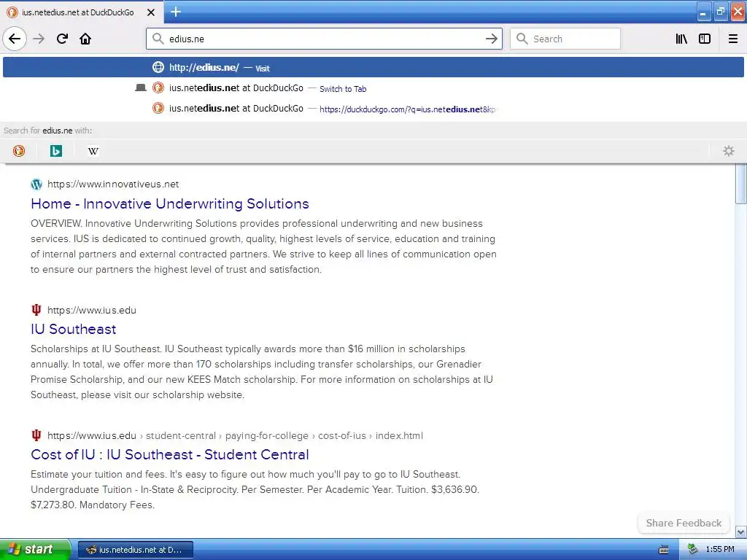Toggle the sidebar view icon

pyautogui.click(x=705, y=39)
